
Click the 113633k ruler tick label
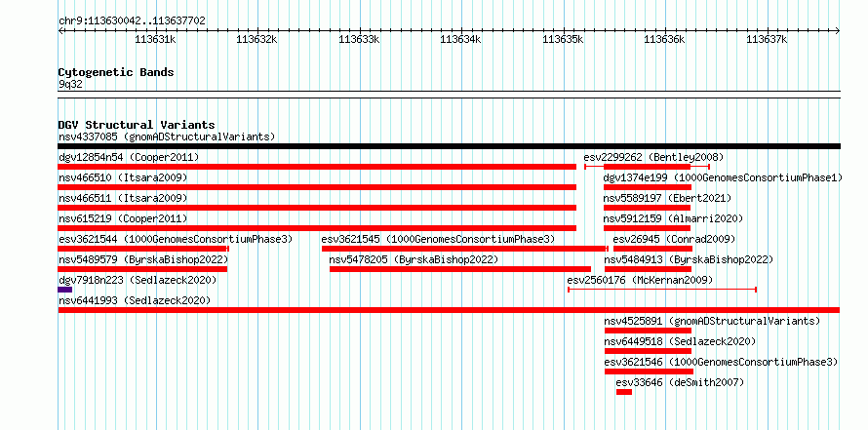359,39
